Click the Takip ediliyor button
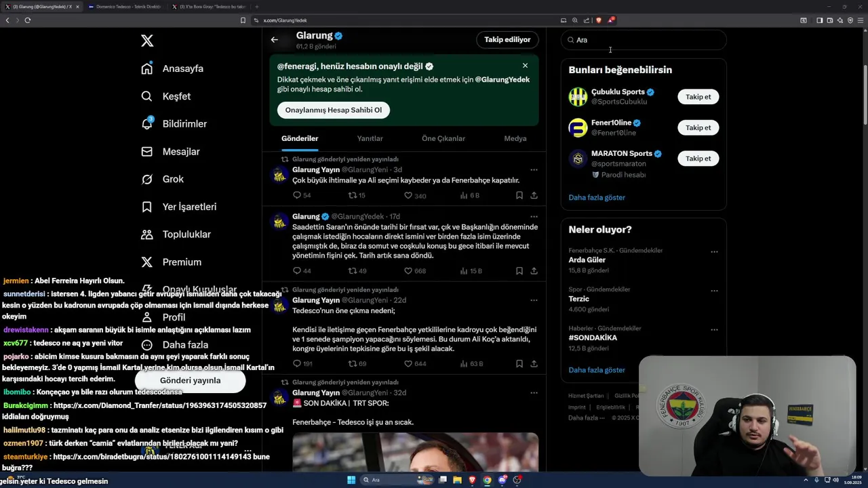Screen dimensions: 868x488 pos(507,40)
